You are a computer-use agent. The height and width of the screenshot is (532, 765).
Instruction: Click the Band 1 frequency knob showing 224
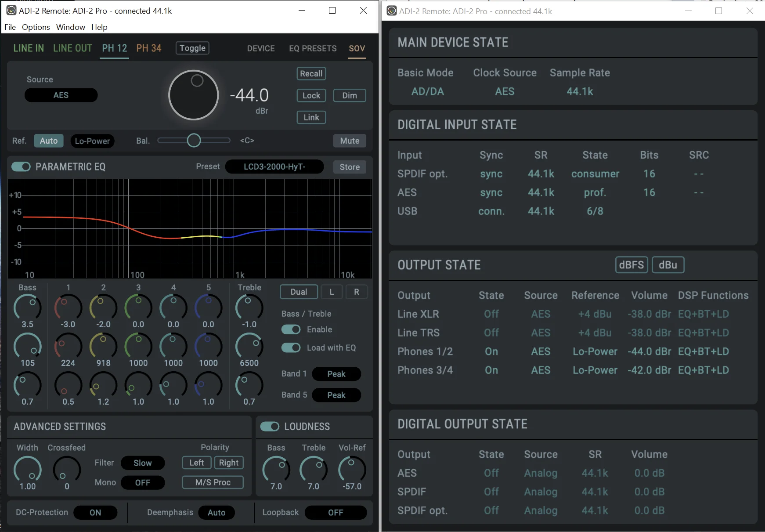[68, 346]
